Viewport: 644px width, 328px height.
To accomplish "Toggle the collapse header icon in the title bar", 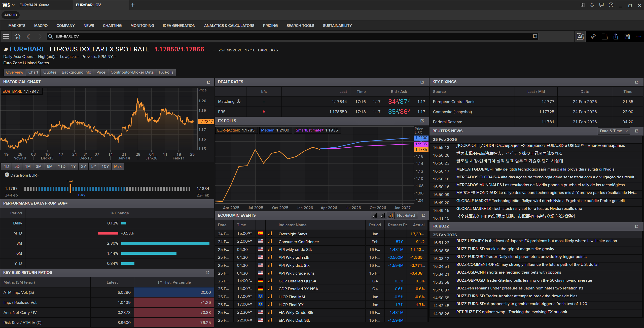I will [583, 5].
